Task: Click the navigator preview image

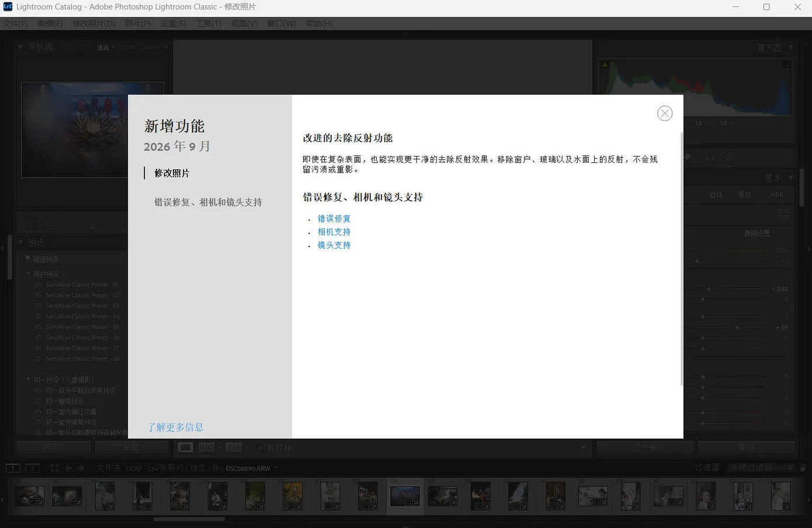Action: pyautogui.click(x=92, y=130)
